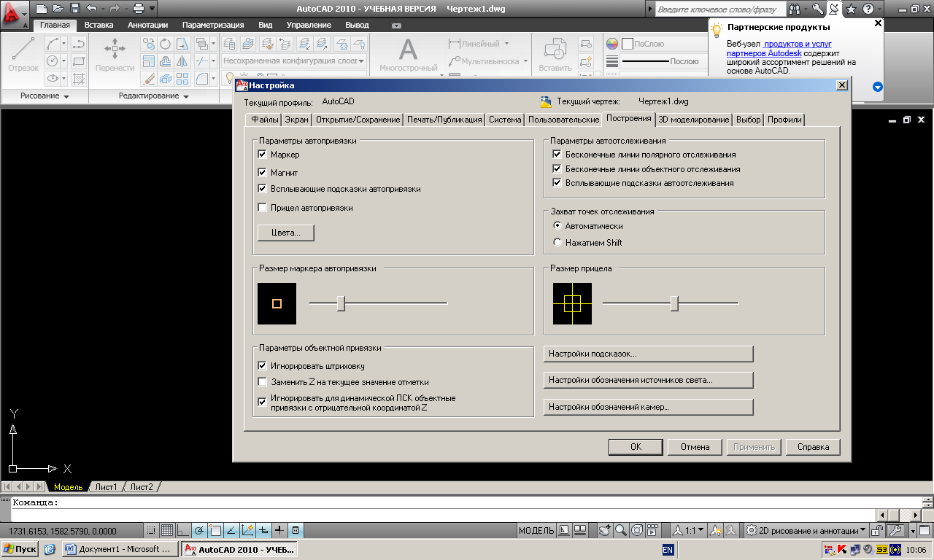Viewport: 934px width, 560px height.
Task: Click the Вставить block insert tool
Action: [x=555, y=54]
